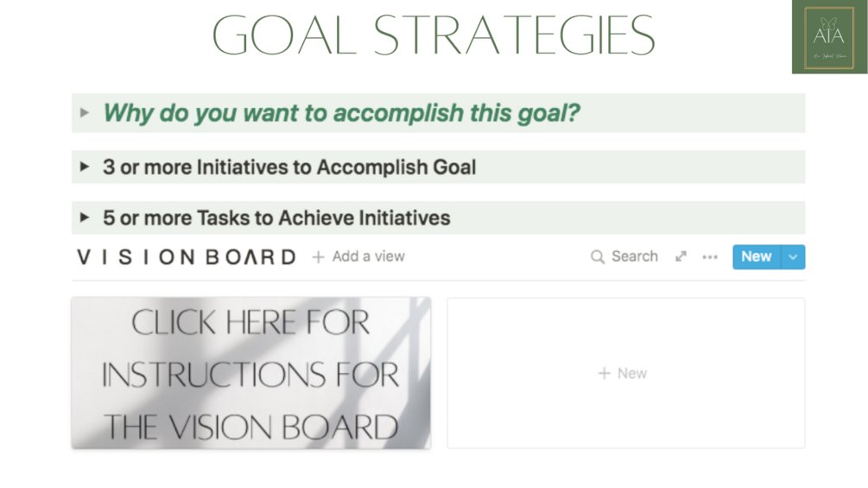Click the AIA logo in the corner
The width and height of the screenshot is (868, 488).
click(829, 37)
